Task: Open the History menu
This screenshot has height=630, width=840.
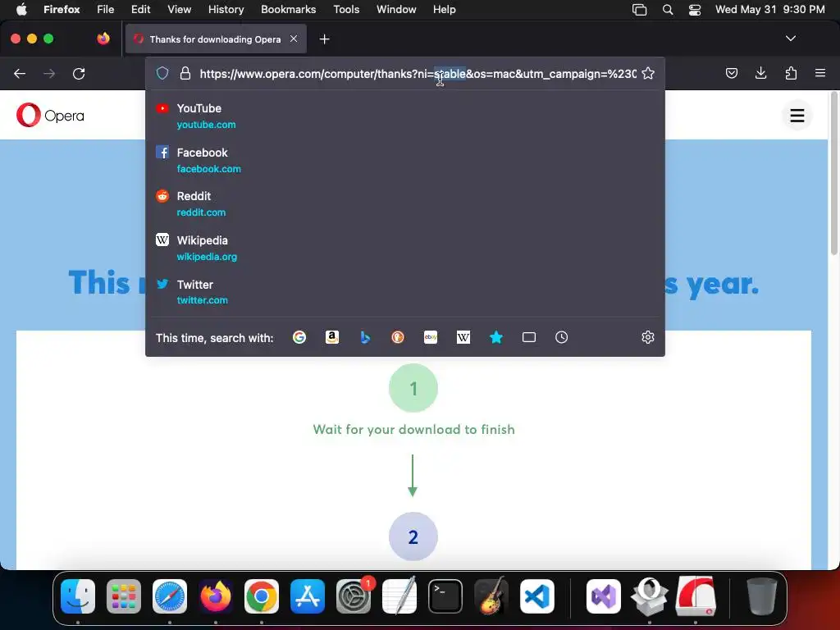Action: pyautogui.click(x=226, y=9)
